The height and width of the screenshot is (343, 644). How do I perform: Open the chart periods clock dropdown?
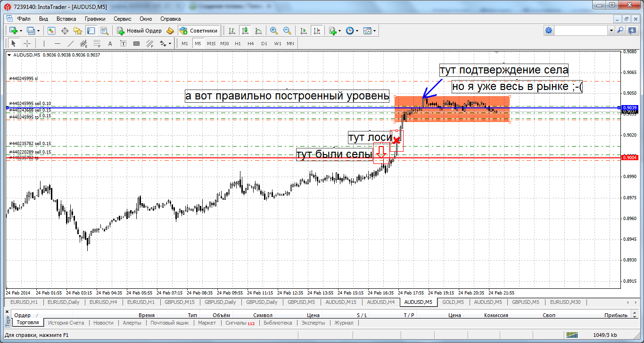click(x=352, y=31)
